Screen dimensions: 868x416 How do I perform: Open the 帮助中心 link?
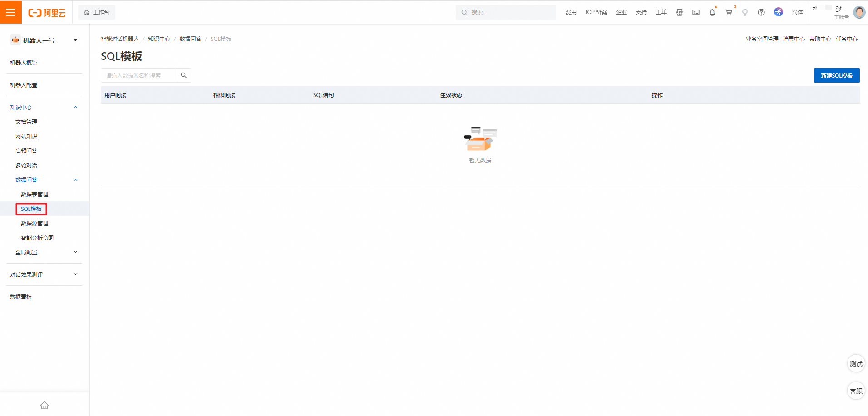click(820, 39)
